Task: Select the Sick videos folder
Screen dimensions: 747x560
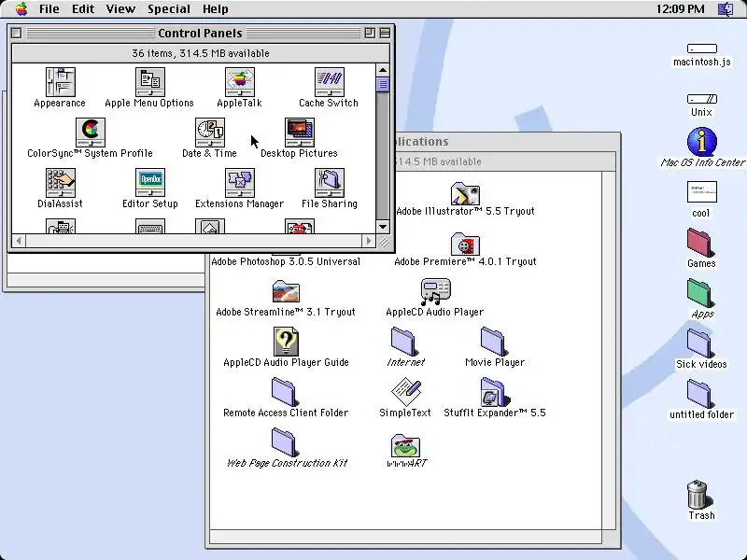Action: click(x=700, y=343)
